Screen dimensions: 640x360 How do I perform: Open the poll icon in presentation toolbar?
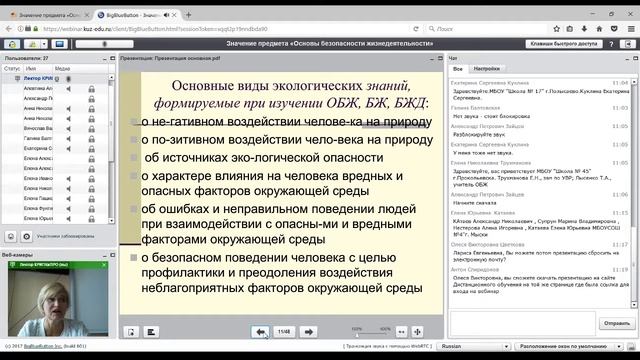coord(151,332)
